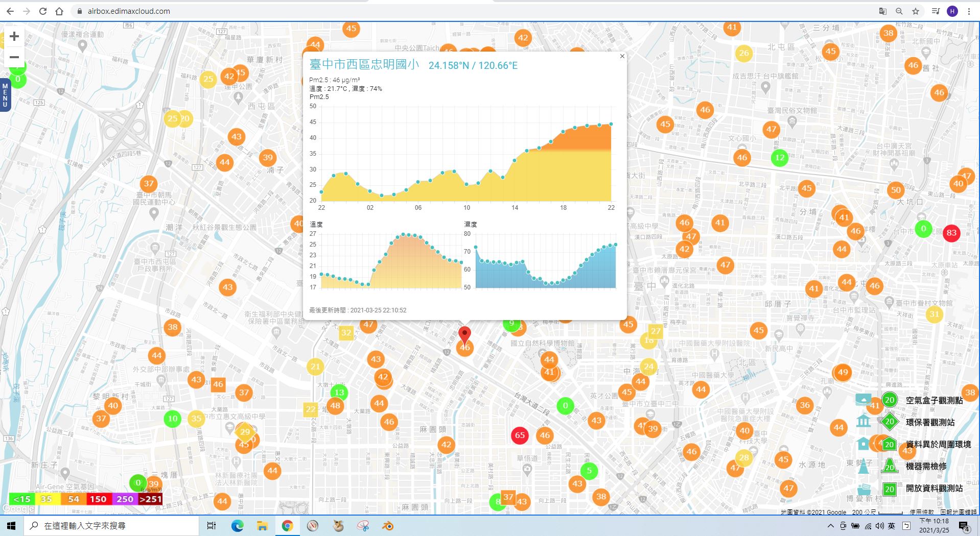Open the browser zoom indicator icon
This screenshot has width=980, height=536.
899,11
